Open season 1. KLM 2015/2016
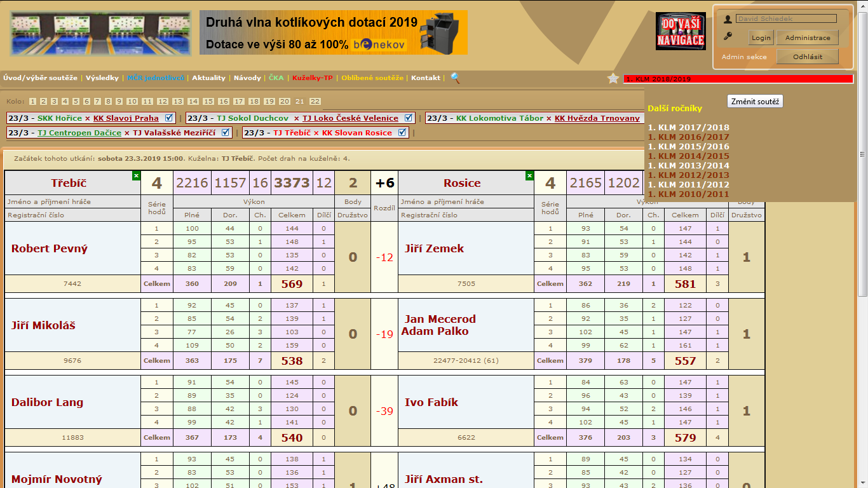 click(x=689, y=146)
